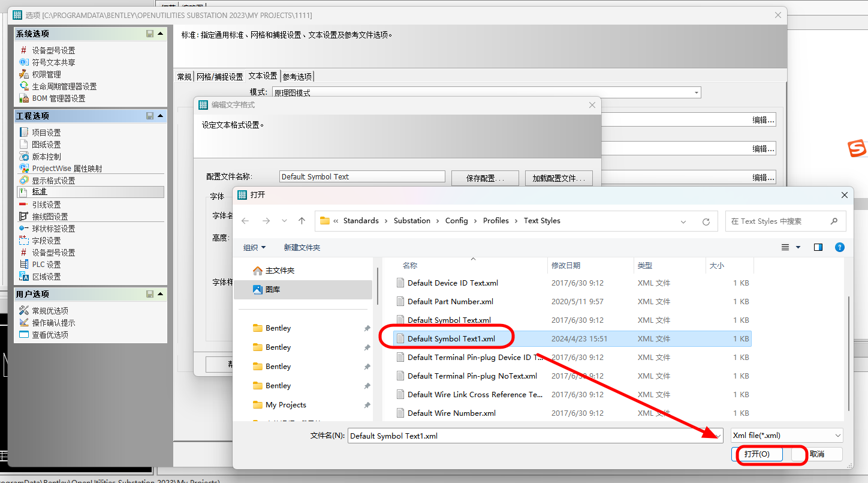
Task: Click the 配置文件名称 text field
Action: click(x=362, y=176)
